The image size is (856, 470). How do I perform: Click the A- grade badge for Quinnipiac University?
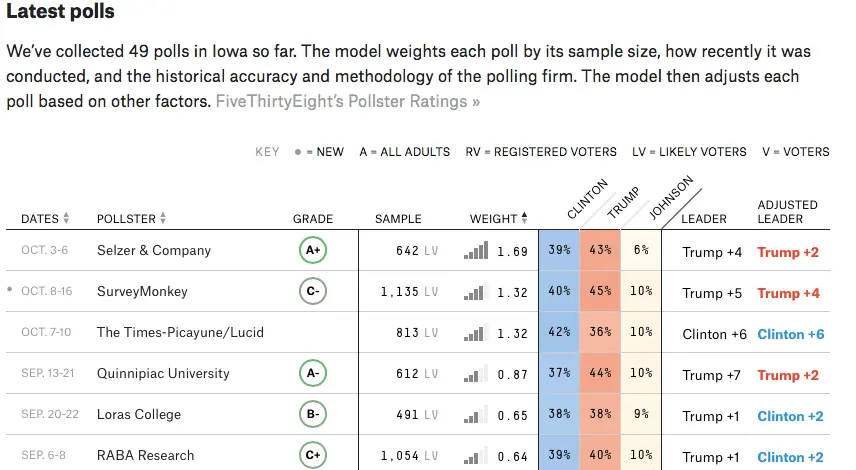click(313, 374)
